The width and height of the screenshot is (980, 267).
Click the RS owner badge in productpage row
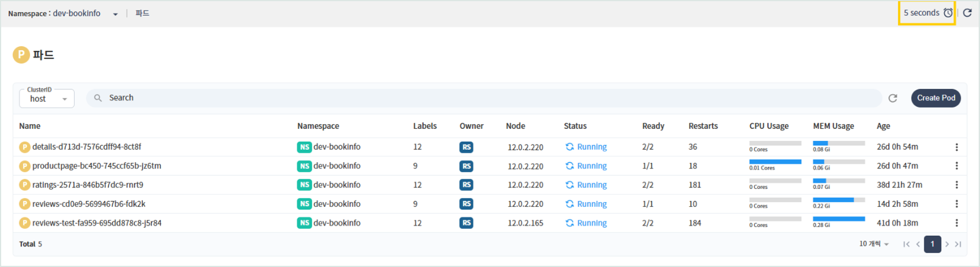tap(466, 166)
